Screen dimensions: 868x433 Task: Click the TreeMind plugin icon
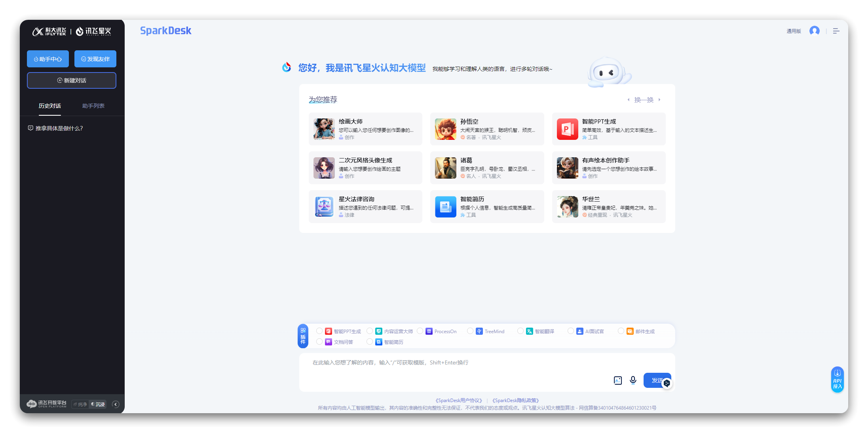479,331
